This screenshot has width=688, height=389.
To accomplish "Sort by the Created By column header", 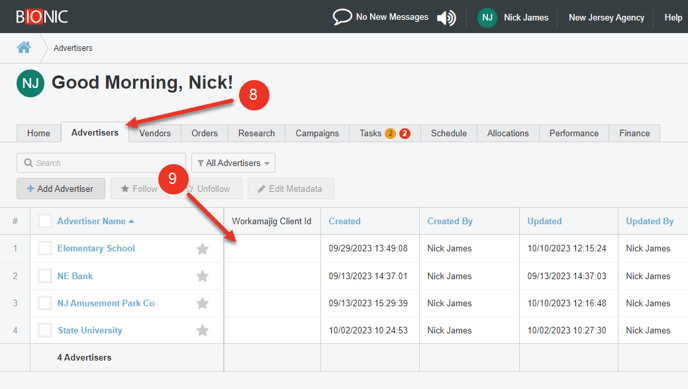I will 450,221.
